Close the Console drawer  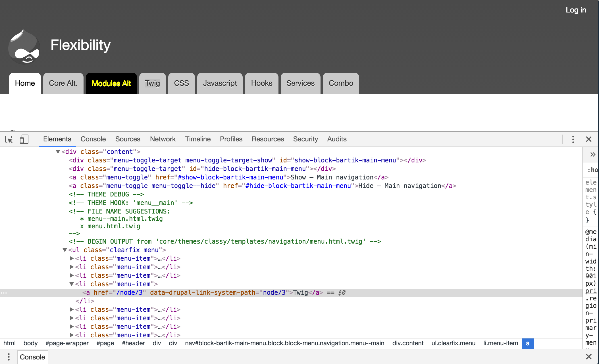(x=588, y=357)
